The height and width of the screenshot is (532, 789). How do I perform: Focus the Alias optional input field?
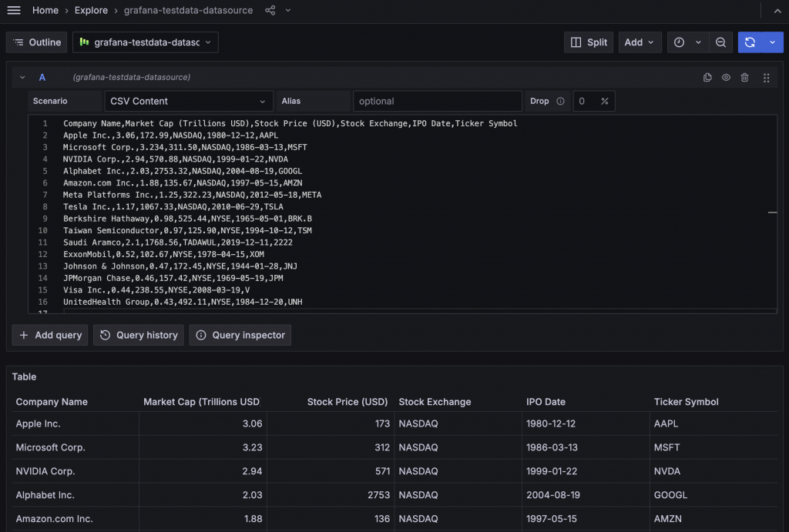[x=438, y=101]
